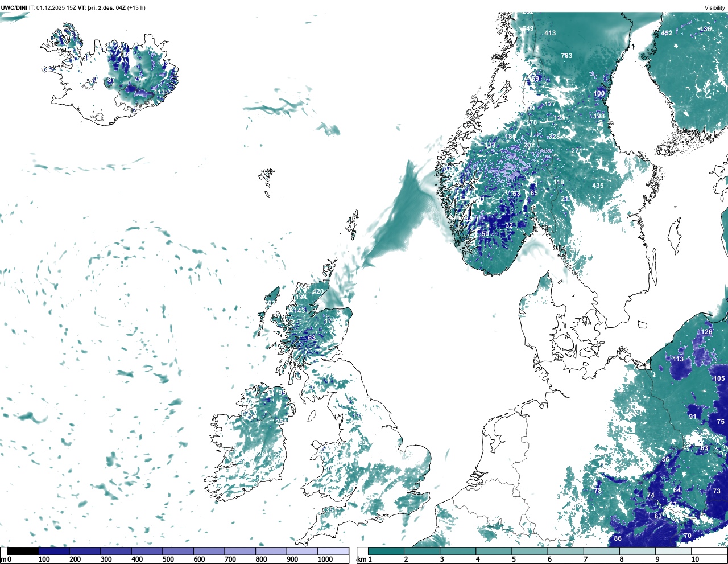Click the 7–8 km light legend swatch
Screen dimensions: 728x564
(601, 551)
